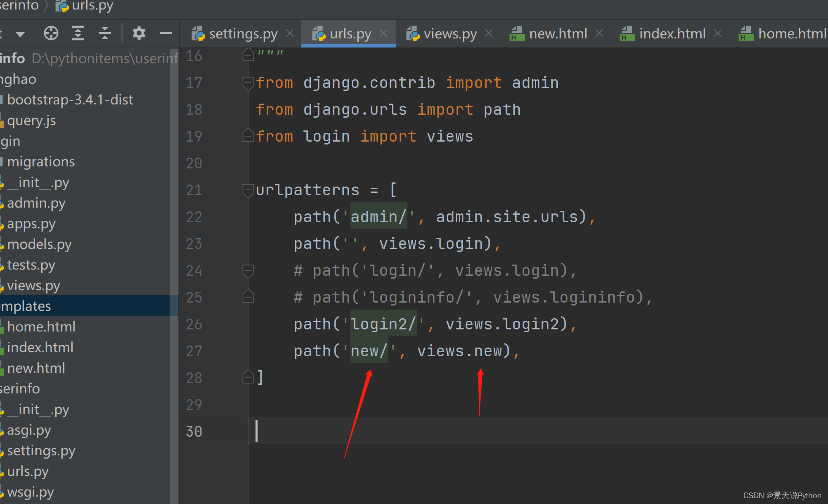Select models.py in project tree
Screen dimensions: 828x504
click(39, 244)
